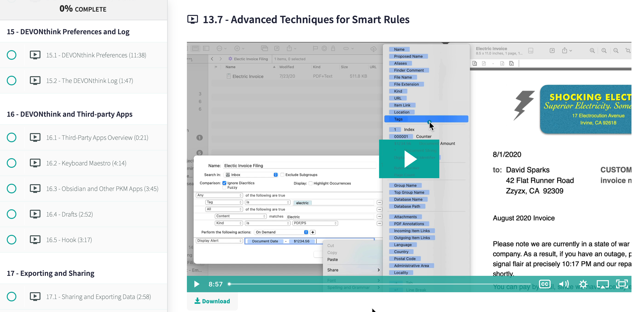
Task: Open lesson 17.1 - Sharing and Exporting Data
Action: [98, 297]
